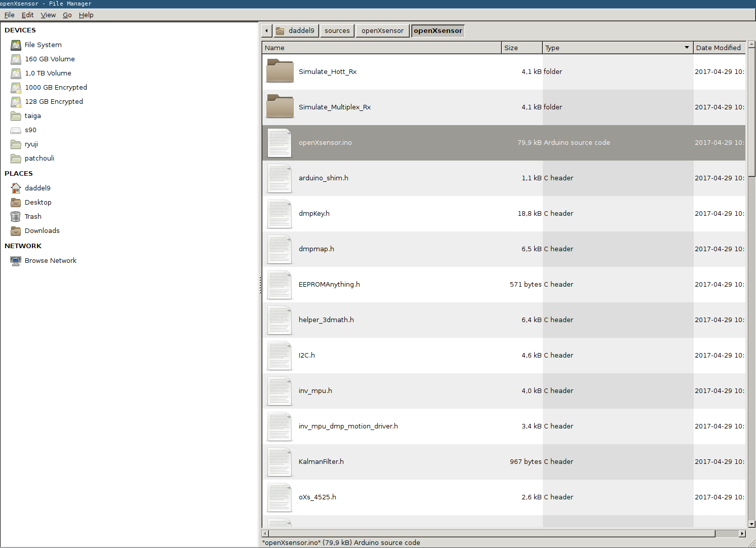Open the Browse Network icon

point(16,261)
